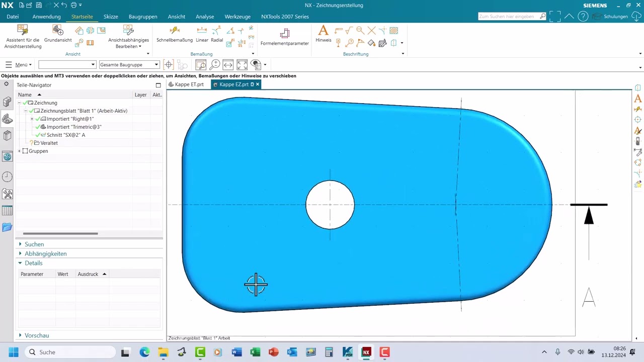The width and height of the screenshot is (644, 362).
Task: Open the Formelementparameter command
Action: [285, 37]
